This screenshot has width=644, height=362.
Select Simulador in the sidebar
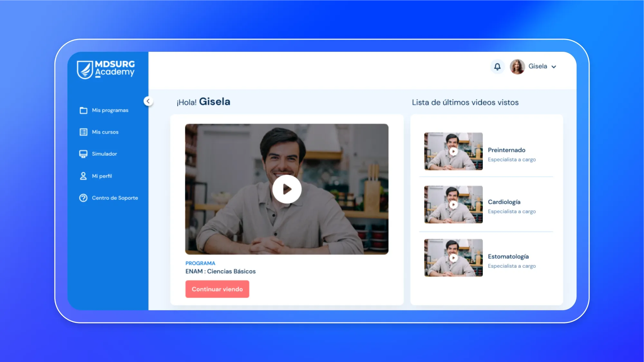(104, 154)
